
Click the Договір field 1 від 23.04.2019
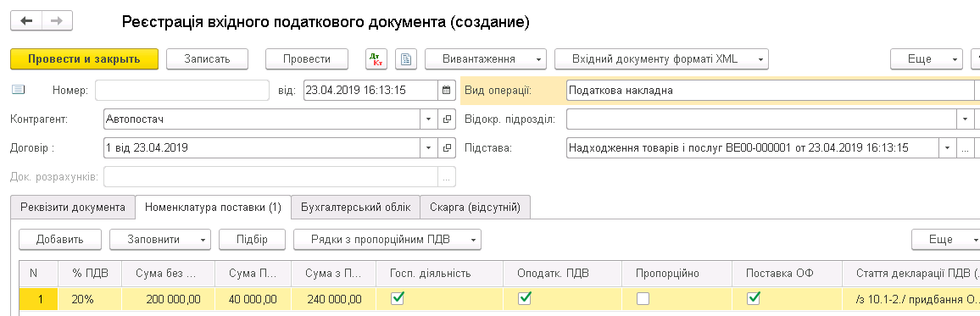pos(263,148)
